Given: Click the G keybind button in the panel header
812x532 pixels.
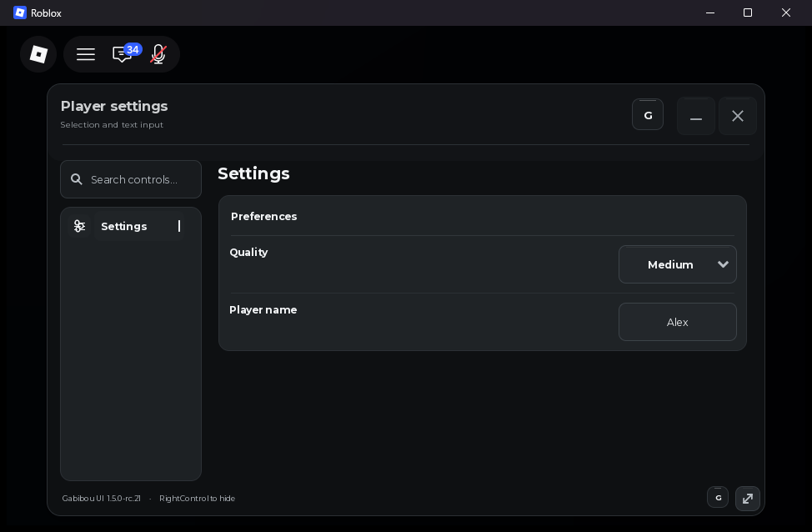Looking at the screenshot, I should [x=647, y=115].
